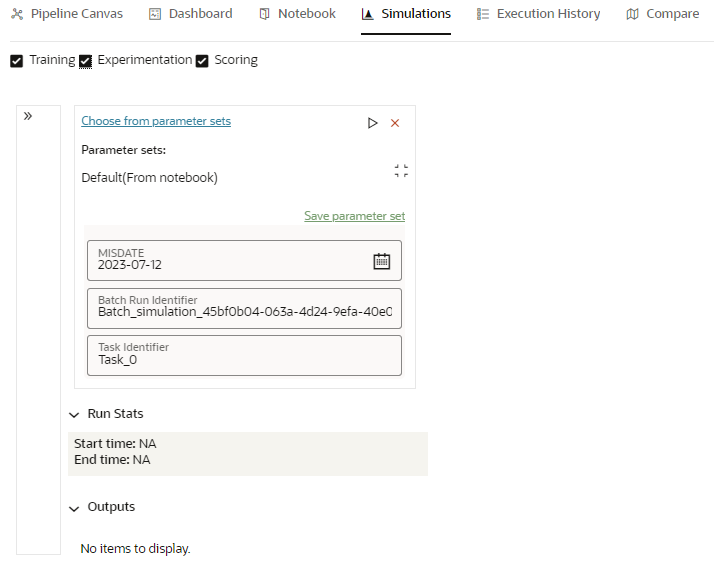This screenshot has height=572, width=714.
Task: Open the MISDATE calendar picker icon
Action: pyautogui.click(x=382, y=261)
